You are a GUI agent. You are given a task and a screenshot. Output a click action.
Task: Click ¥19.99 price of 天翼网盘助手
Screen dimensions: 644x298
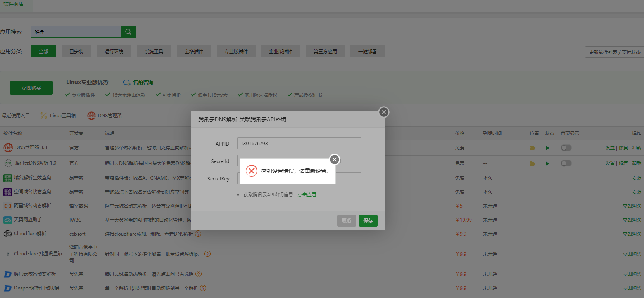pos(464,220)
